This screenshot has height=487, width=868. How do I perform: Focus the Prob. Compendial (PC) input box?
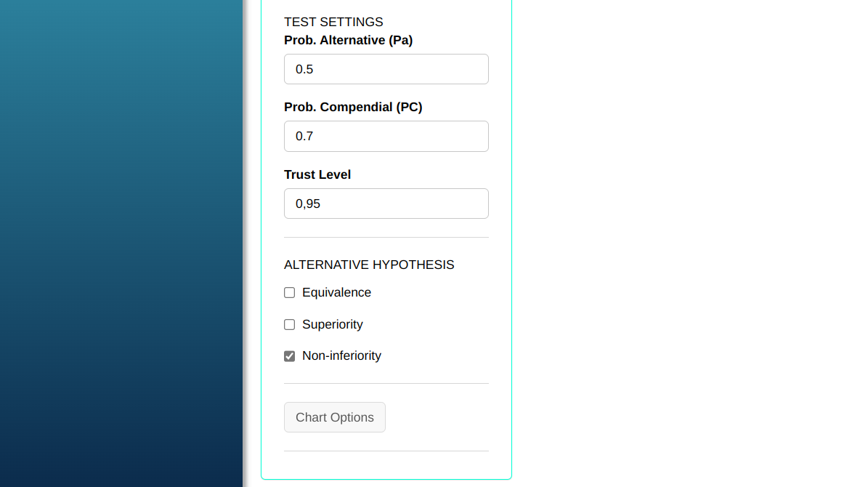point(386,136)
